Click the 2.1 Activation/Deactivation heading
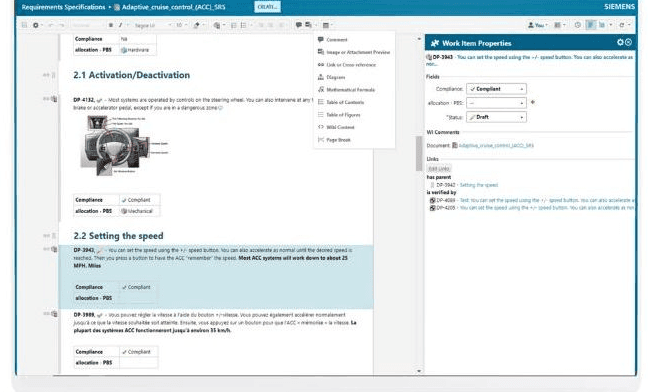The image size is (648, 392). [x=131, y=75]
